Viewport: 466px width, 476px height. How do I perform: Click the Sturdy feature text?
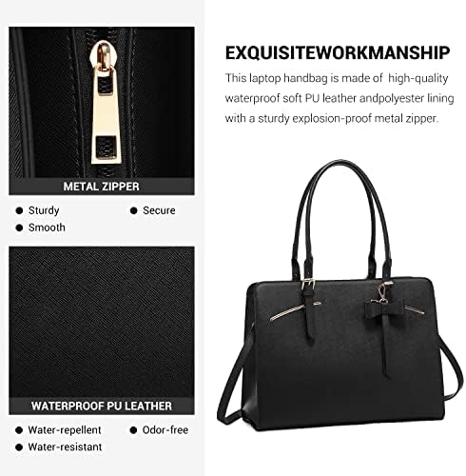44,210
